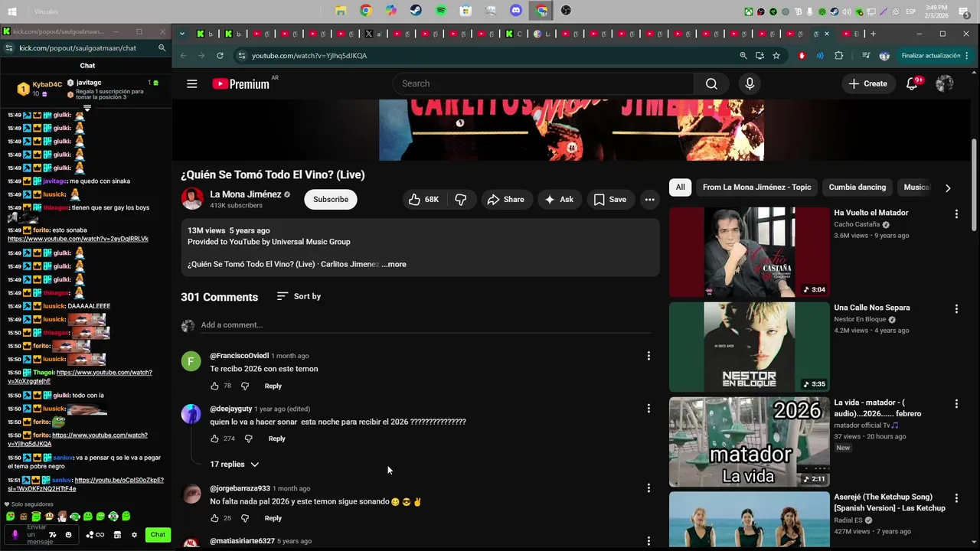Open Aserejé (The Ketchup Song) video title
The width and height of the screenshot is (980, 551).
[890, 503]
